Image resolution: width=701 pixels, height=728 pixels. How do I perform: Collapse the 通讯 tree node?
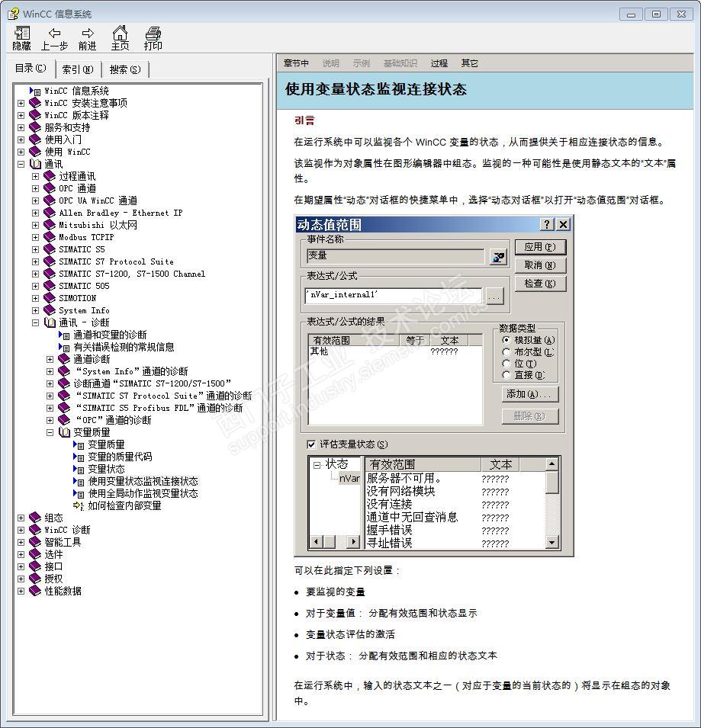[x=21, y=164]
